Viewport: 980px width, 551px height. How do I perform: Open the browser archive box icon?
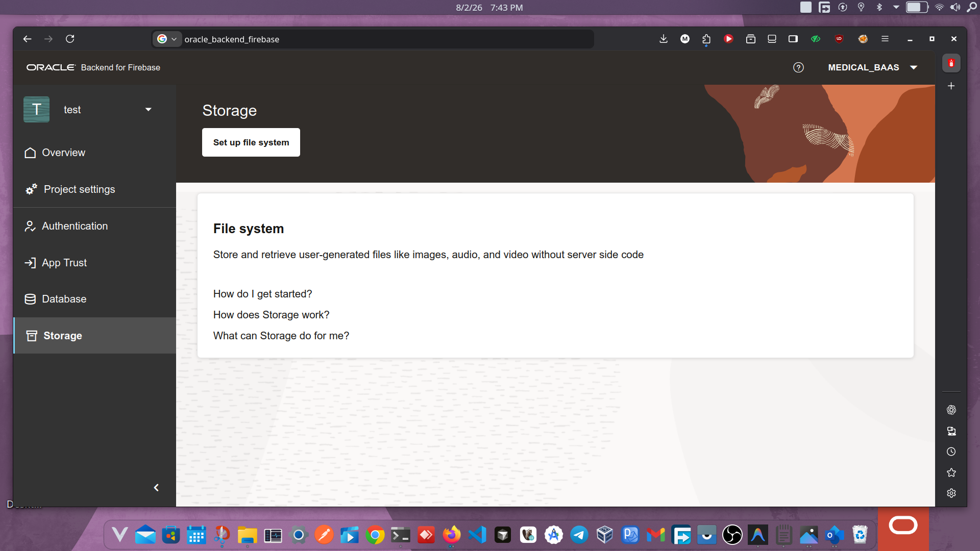(x=750, y=39)
